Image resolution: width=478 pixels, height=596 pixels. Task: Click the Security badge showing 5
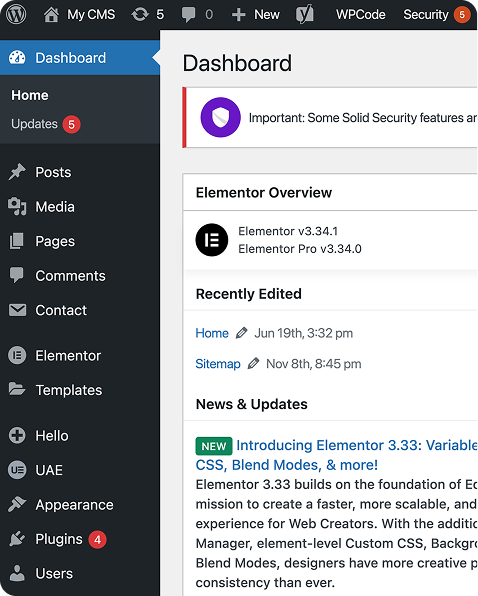(x=462, y=15)
